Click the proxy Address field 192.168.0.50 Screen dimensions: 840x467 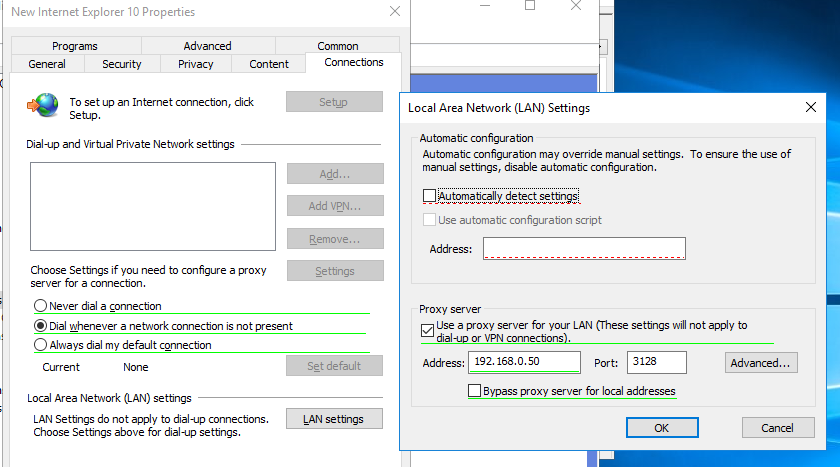pyautogui.click(x=524, y=362)
